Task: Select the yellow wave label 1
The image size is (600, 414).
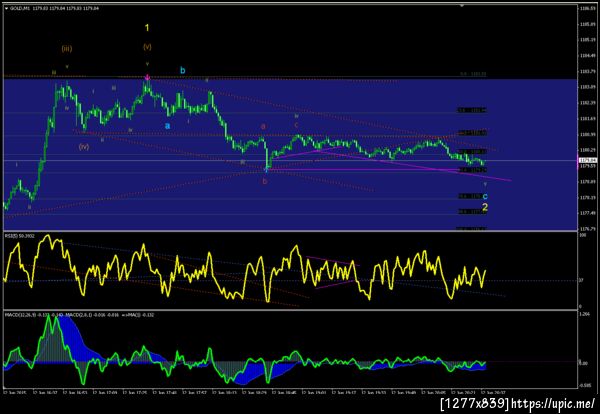Action: pyautogui.click(x=147, y=28)
